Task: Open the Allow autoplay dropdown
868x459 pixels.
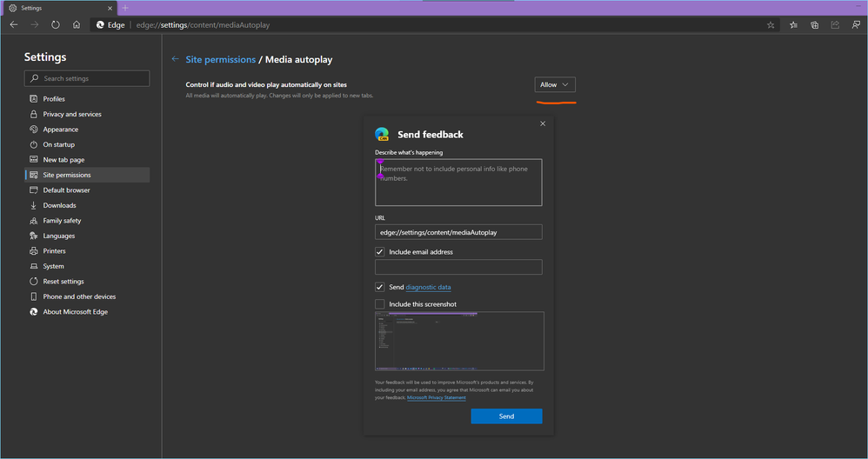Action: [555, 84]
